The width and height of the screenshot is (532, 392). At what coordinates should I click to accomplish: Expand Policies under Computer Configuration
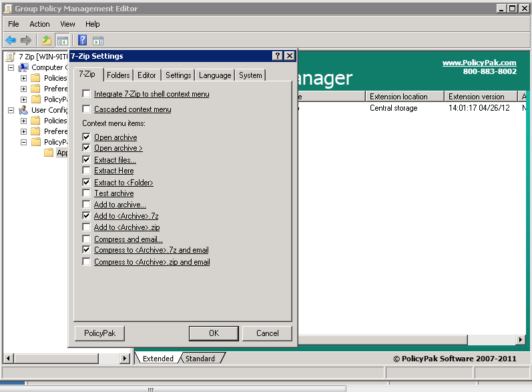point(23,78)
